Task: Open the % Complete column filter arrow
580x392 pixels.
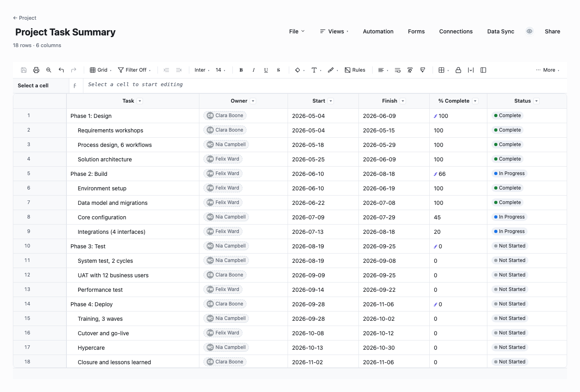Action: pyautogui.click(x=475, y=101)
